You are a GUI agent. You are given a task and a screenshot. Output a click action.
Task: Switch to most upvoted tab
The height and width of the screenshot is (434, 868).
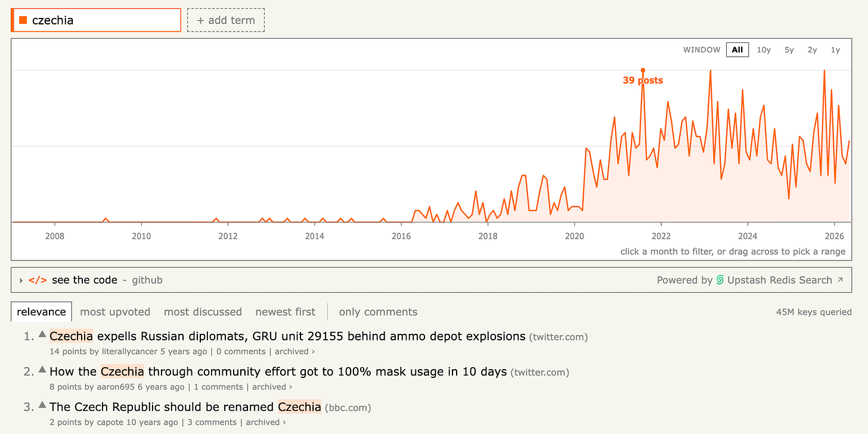click(x=115, y=312)
